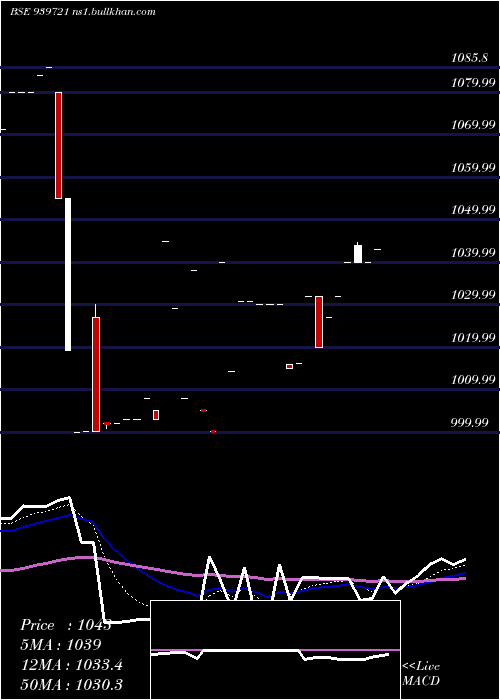
Task: Click the tall red candle near 1079.99
Action: pos(58,145)
